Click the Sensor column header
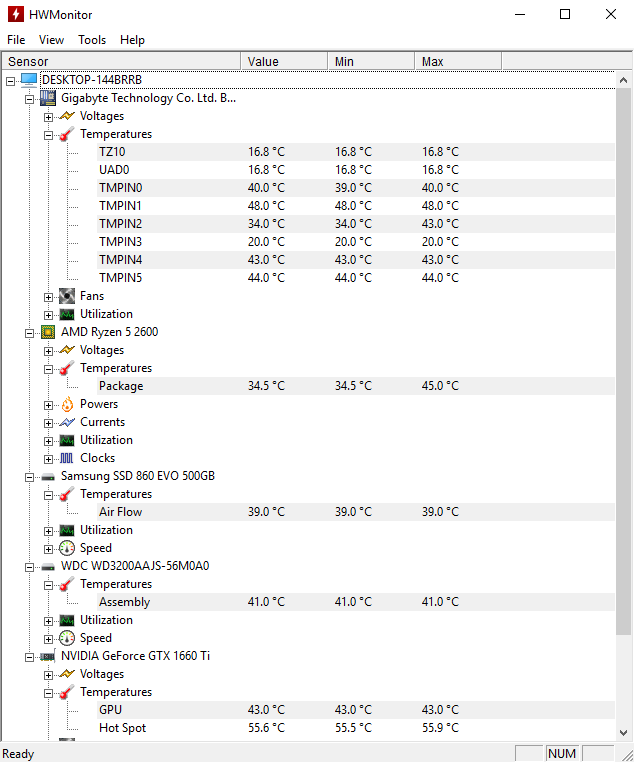This screenshot has width=634, height=762. pos(121,62)
